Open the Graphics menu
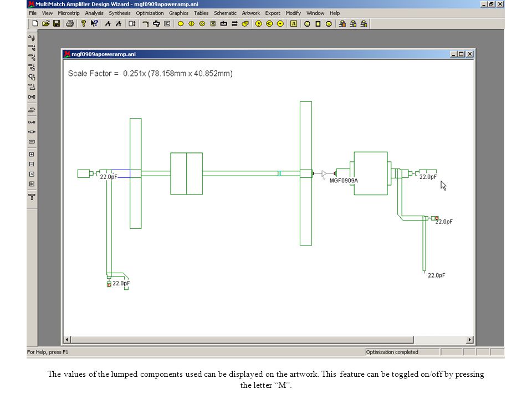This screenshot has width=532, height=399. click(x=178, y=13)
